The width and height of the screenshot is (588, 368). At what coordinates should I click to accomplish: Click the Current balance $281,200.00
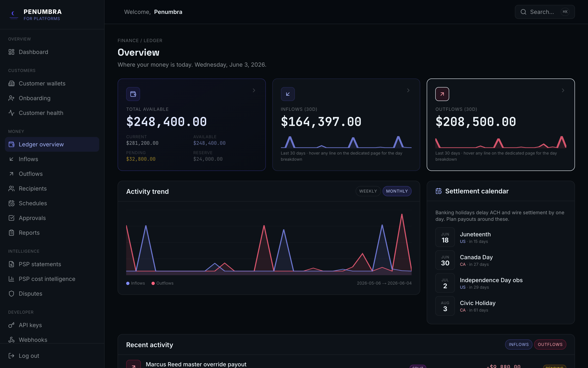click(142, 143)
